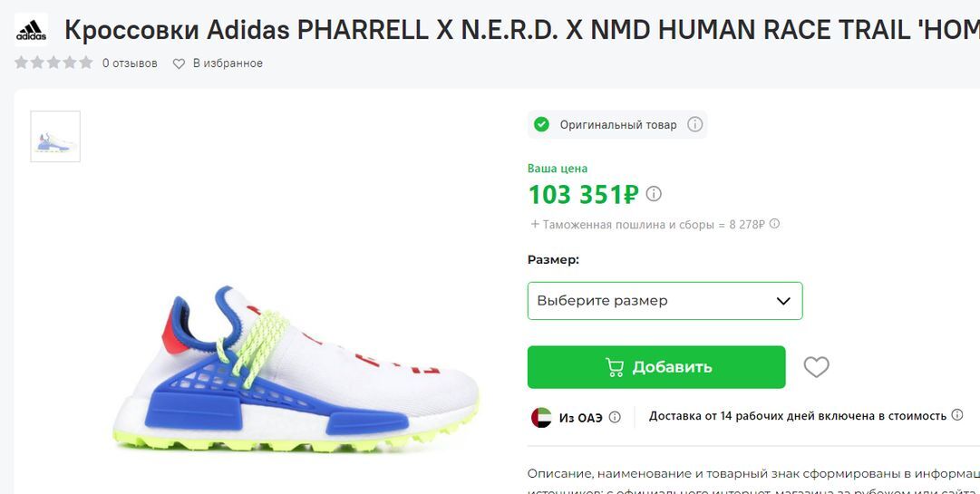Click the UAE flag icon
This screenshot has height=494, width=980.
tap(541, 417)
